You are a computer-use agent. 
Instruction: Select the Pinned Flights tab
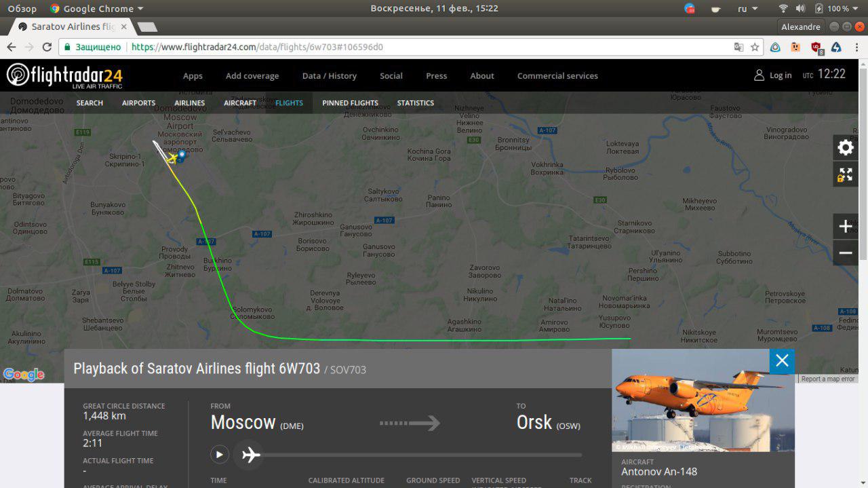350,103
